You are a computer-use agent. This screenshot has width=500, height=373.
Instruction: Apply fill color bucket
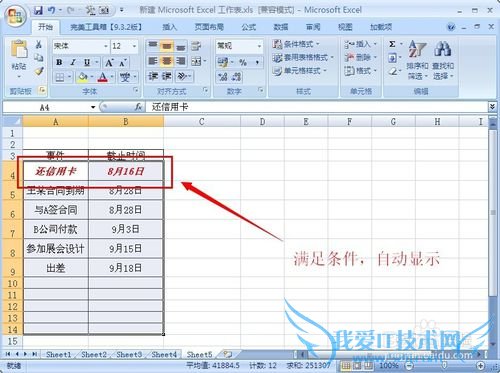(82, 77)
